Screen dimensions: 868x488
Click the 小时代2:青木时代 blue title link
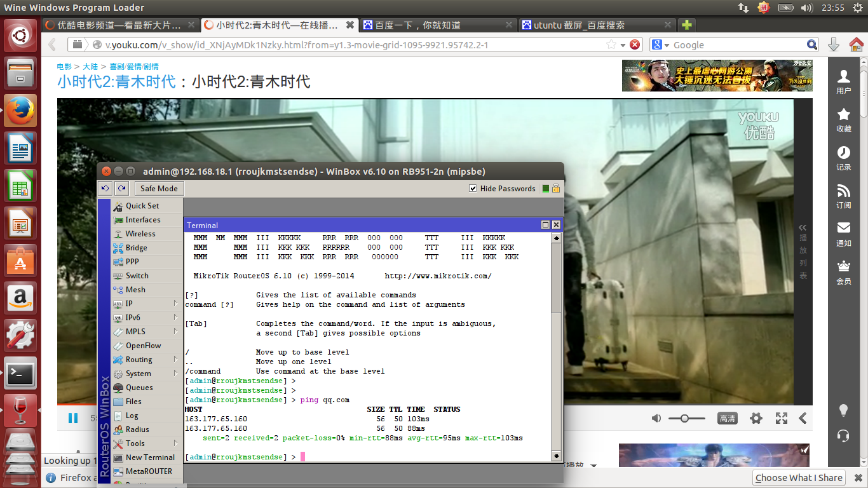(116, 81)
